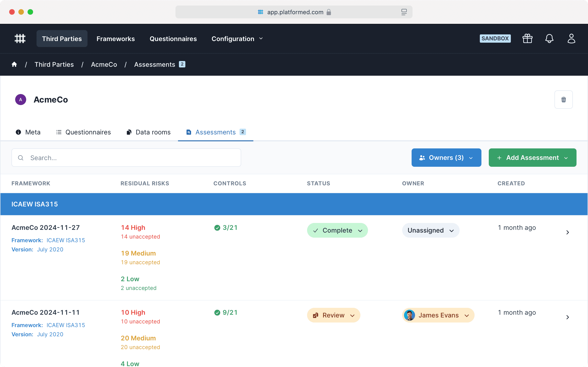Click the browser reader view icon

click(x=404, y=12)
